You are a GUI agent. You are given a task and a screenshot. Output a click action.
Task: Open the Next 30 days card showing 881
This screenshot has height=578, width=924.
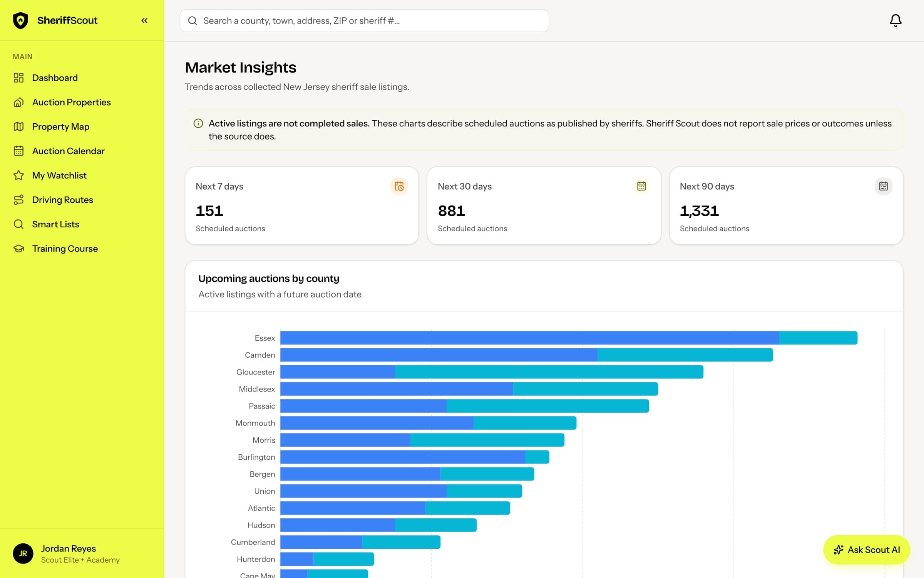click(x=544, y=205)
